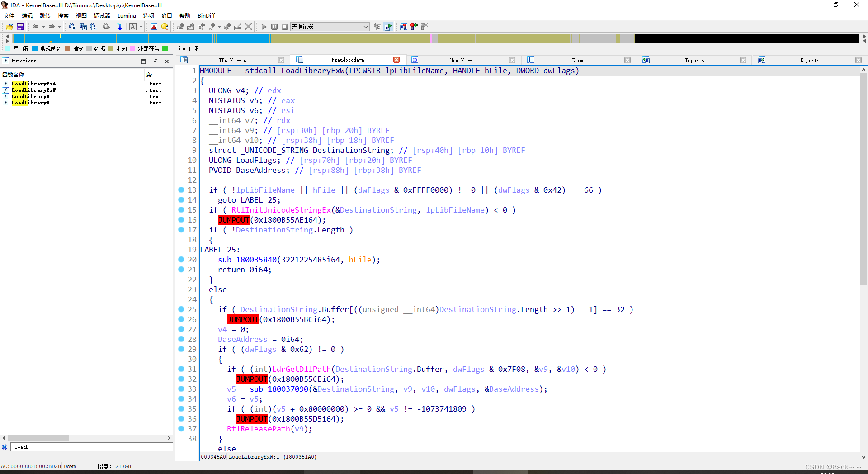Click the boxed letter A text icon
868x474 pixels.
[x=133, y=27]
